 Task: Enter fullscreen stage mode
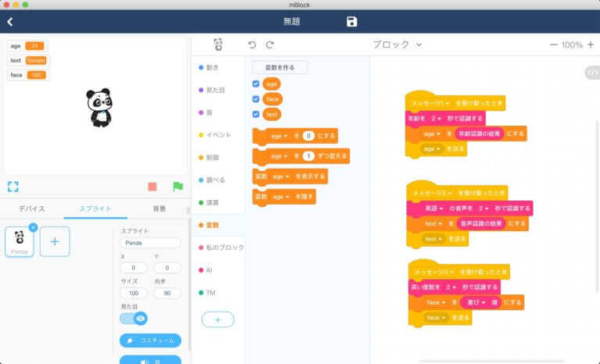click(x=13, y=187)
